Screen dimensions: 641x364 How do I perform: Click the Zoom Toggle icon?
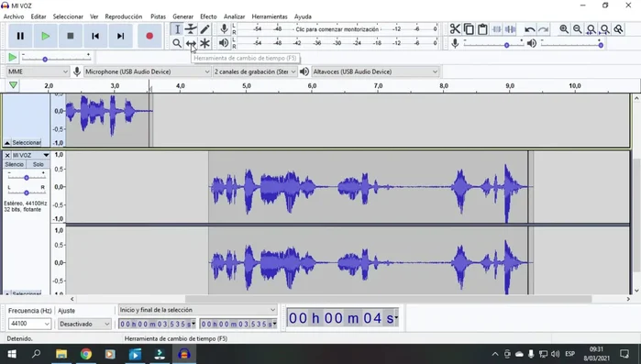coord(618,29)
